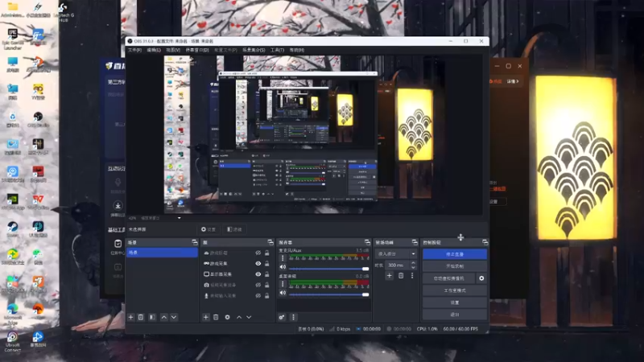
Task: Click the blue 停止直播 button
Action: (x=455, y=254)
